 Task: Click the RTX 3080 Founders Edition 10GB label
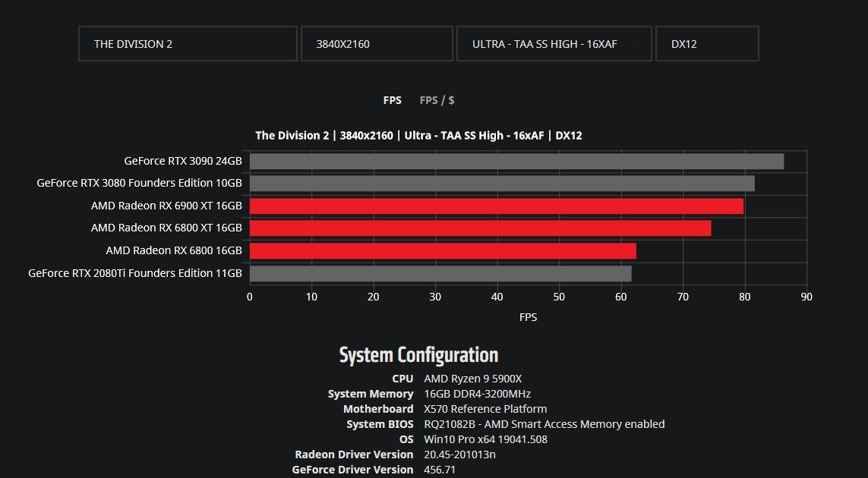(x=139, y=183)
